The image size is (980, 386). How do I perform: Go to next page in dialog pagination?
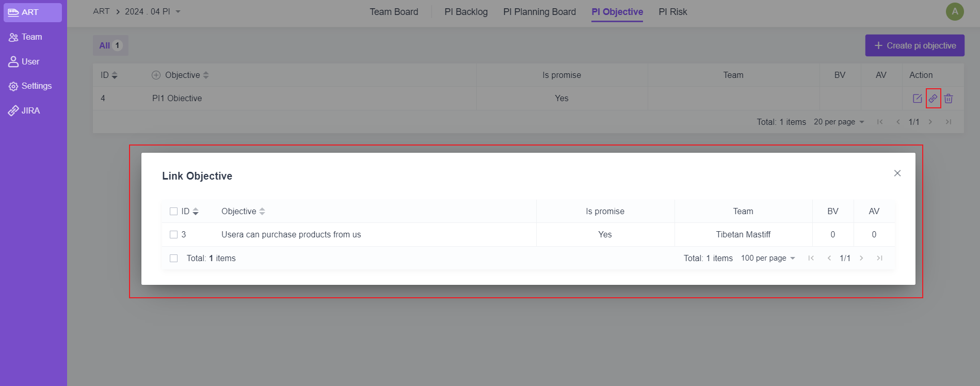(x=861, y=258)
